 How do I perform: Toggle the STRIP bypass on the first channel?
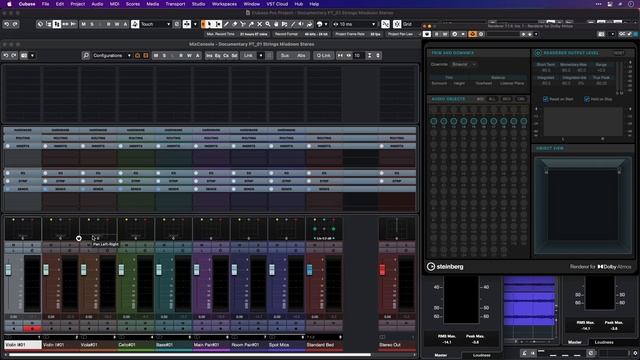pos(8,181)
